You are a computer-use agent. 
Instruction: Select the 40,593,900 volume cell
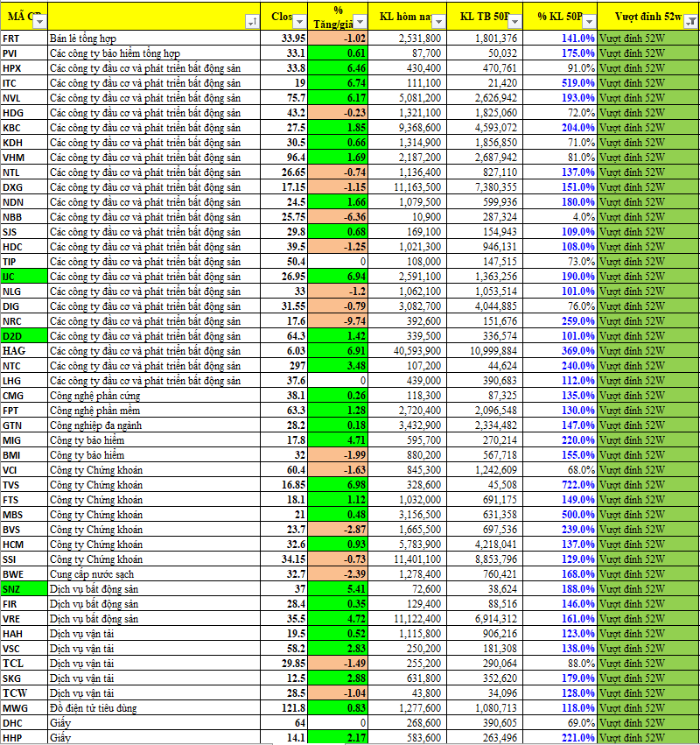[x=410, y=350]
